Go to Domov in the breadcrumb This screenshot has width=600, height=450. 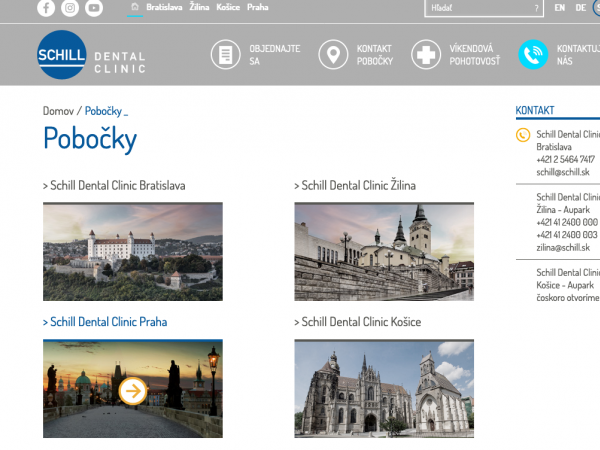coord(58,111)
